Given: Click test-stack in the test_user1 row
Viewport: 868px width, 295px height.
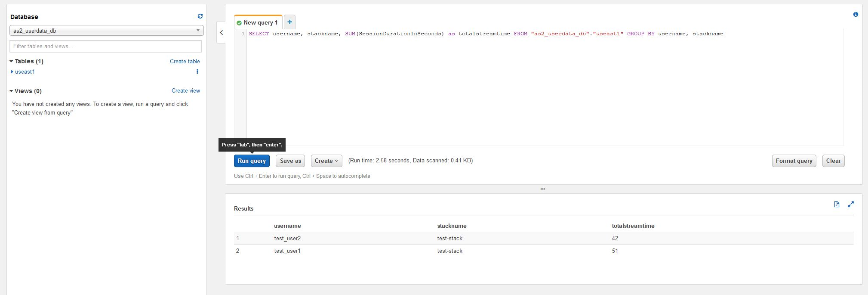Looking at the screenshot, I should [449, 251].
